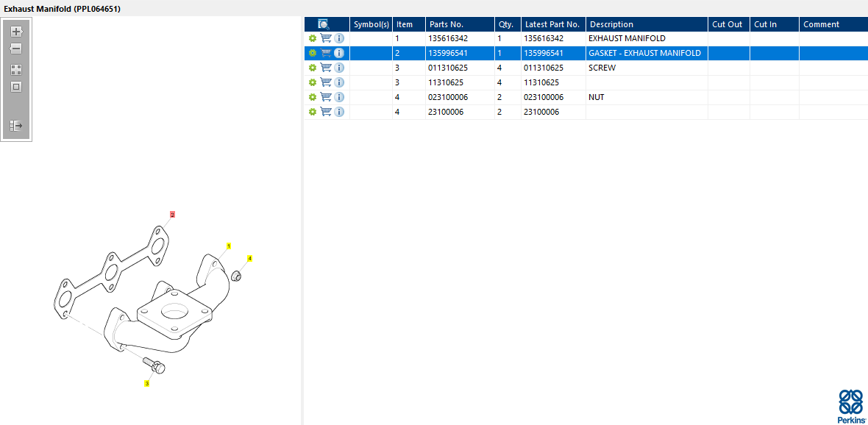This screenshot has width=868, height=425.
Task: Click gear icon for part 11310625
Action: pos(313,82)
